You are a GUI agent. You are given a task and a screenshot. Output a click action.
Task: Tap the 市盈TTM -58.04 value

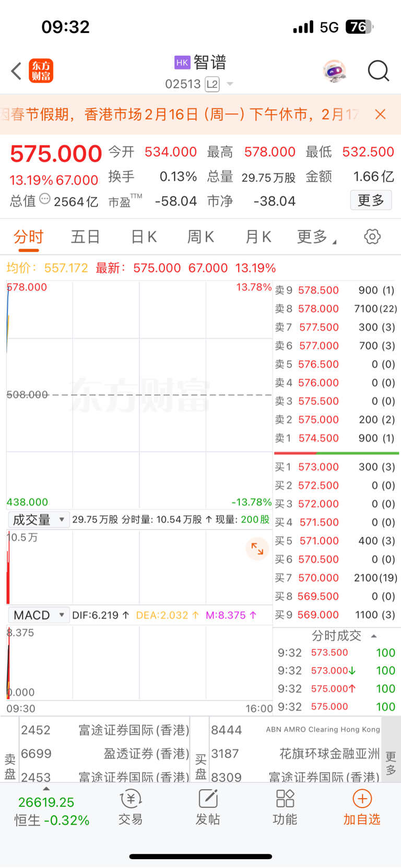tap(176, 201)
